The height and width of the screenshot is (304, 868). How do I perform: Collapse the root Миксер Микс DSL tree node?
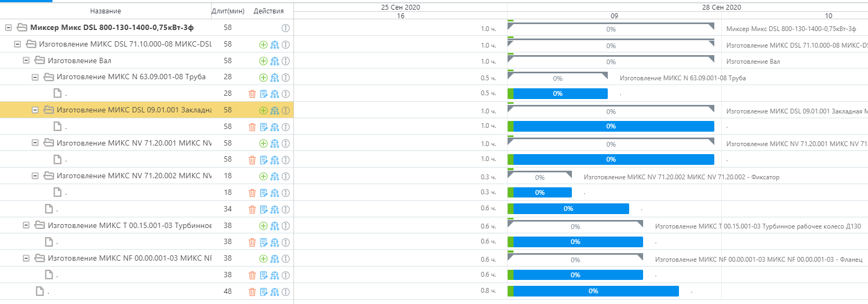[x=9, y=27]
